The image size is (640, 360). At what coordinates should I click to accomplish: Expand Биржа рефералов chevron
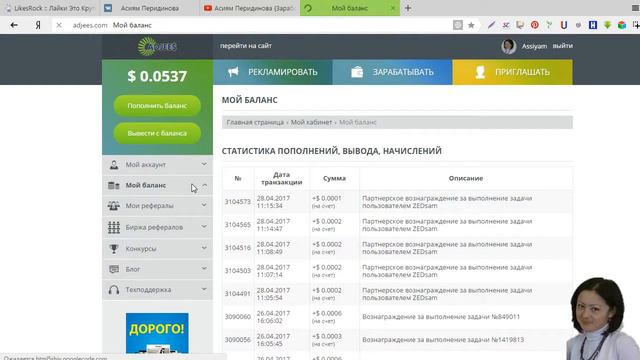click(x=204, y=227)
